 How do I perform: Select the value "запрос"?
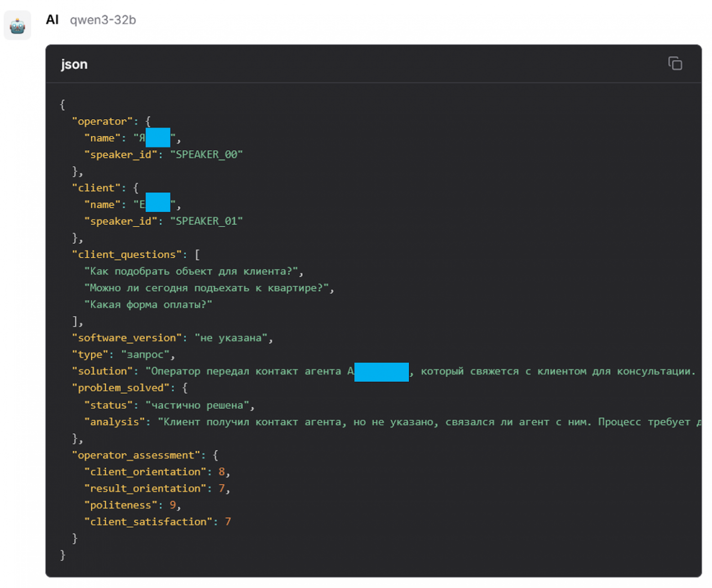[145, 354]
